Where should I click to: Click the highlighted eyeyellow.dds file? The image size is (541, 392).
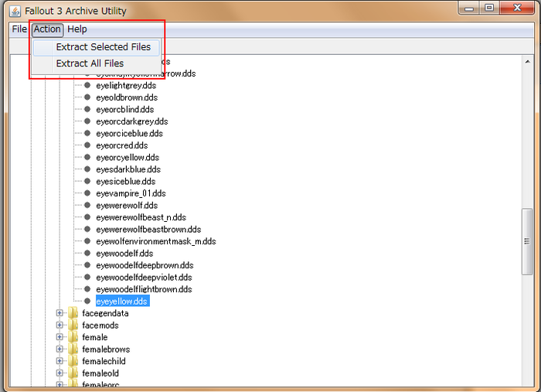coord(122,302)
